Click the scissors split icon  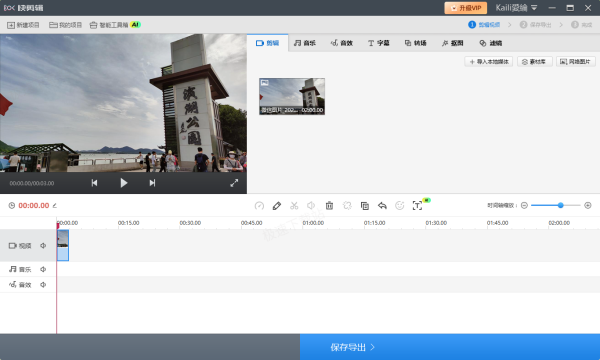click(x=294, y=206)
